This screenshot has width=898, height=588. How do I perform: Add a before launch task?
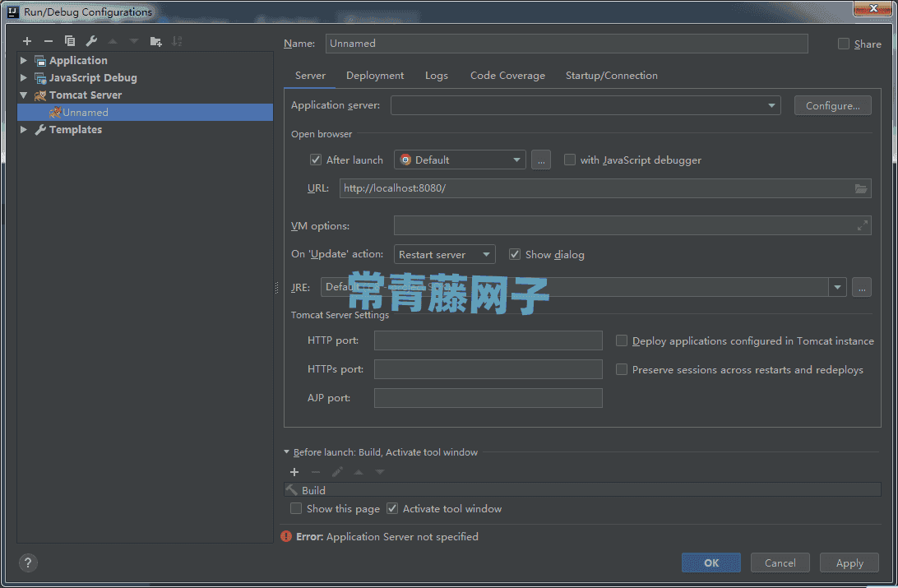294,472
